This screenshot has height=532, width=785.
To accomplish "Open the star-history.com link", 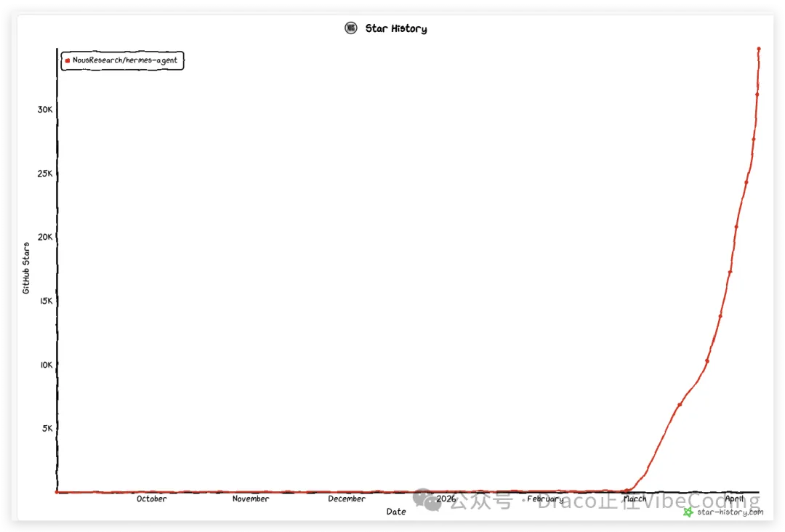I will (730, 512).
